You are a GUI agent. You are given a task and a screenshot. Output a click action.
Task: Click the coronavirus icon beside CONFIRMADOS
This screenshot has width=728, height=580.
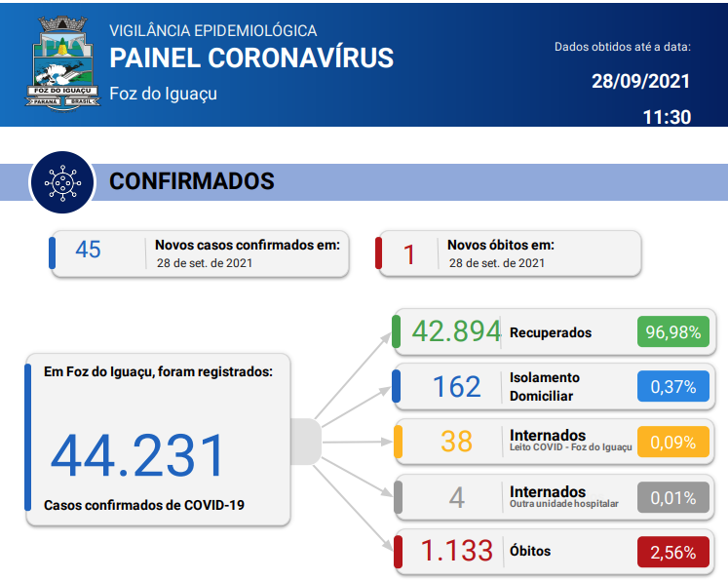[x=62, y=182]
